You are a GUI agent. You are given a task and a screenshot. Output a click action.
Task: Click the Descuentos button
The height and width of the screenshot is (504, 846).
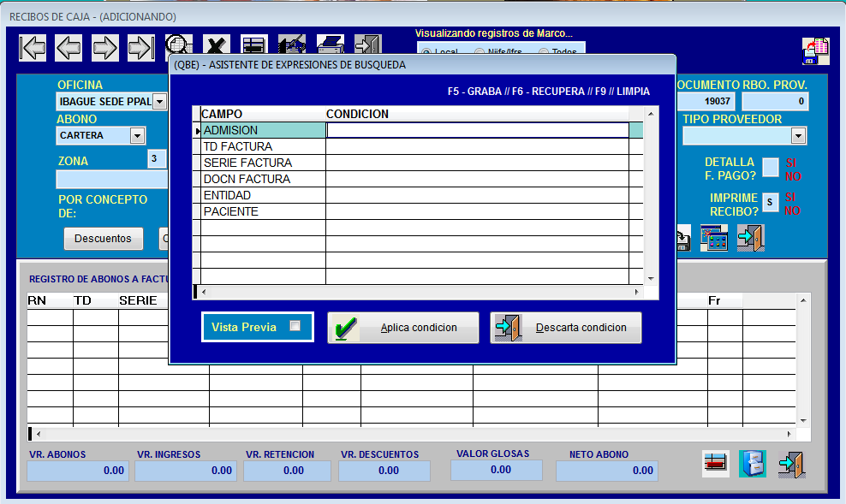(104, 239)
